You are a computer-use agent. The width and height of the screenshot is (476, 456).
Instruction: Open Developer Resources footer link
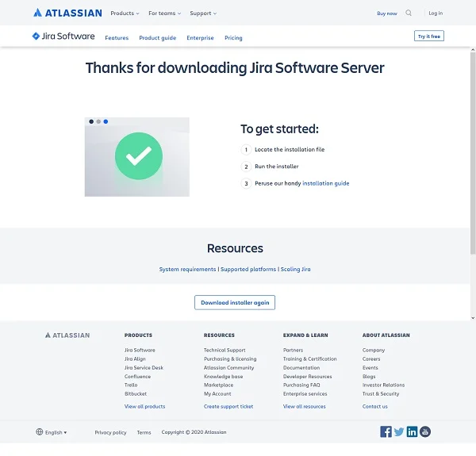pos(308,377)
